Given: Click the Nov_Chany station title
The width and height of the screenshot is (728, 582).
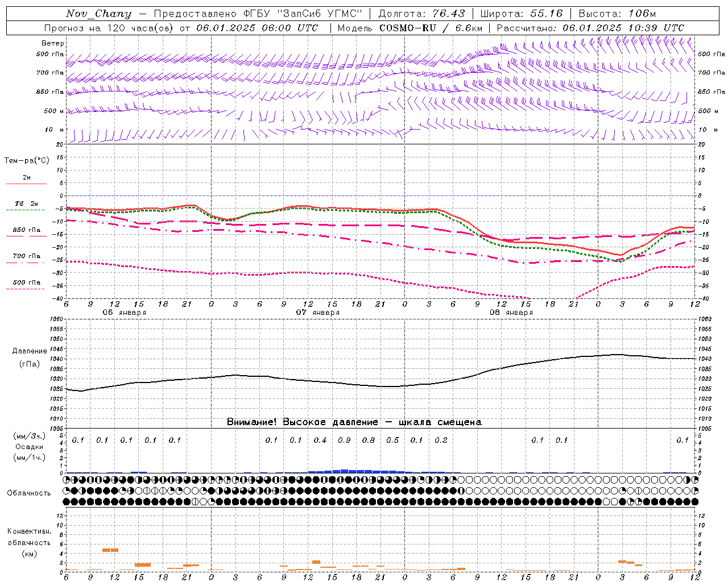Looking at the screenshot, I should pos(98,14).
